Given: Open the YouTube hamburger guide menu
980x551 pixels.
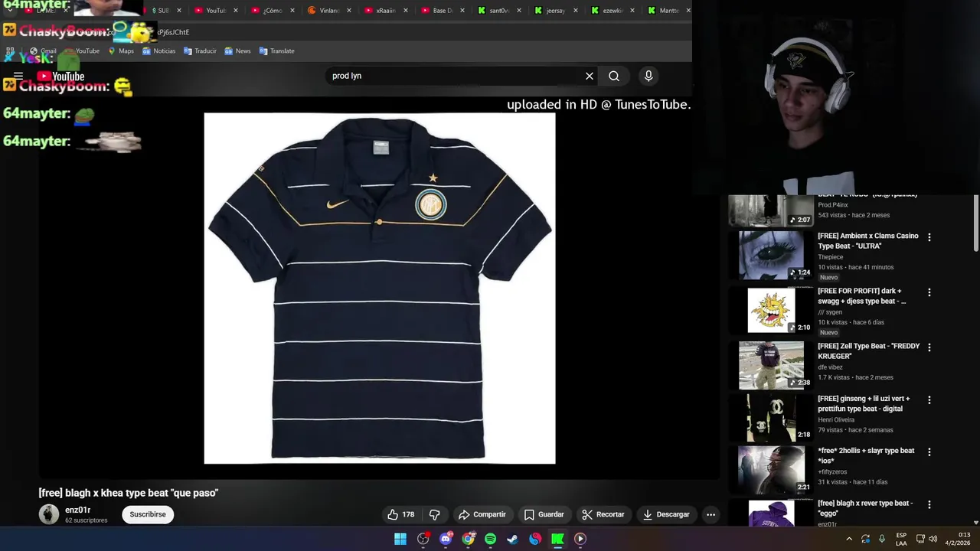Looking at the screenshot, I should 18,77.
